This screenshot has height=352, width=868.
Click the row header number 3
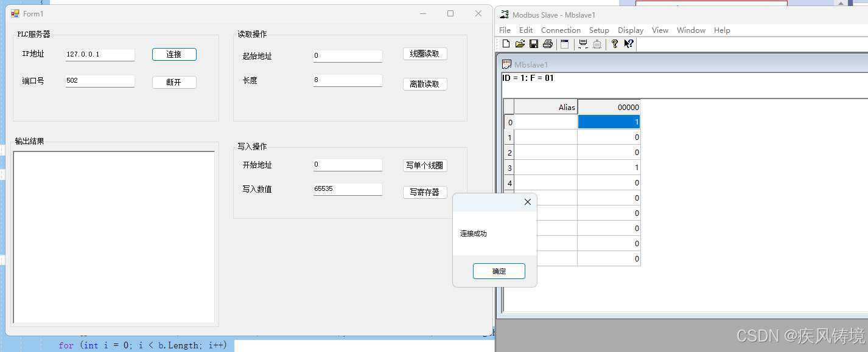coord(509,167)
